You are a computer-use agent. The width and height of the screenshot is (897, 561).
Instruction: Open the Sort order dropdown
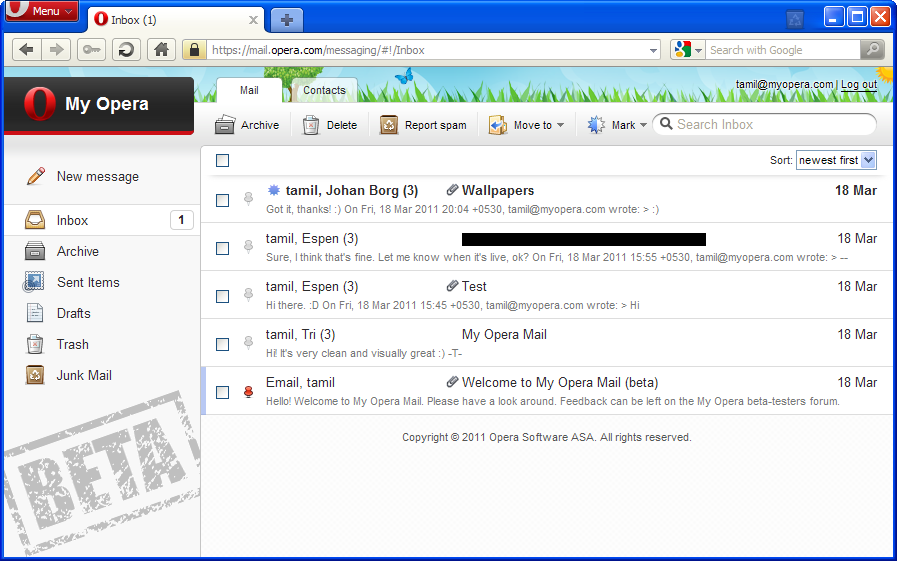[836, 160]
